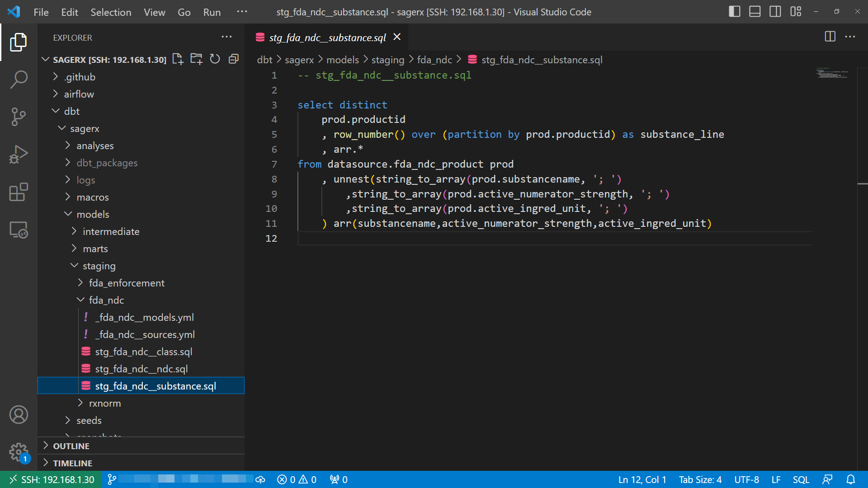Viewport: 868px width, 488px height.
Task: Toggle the primary side bar layout
Action: pyautogui.click(x=734, y=12)
